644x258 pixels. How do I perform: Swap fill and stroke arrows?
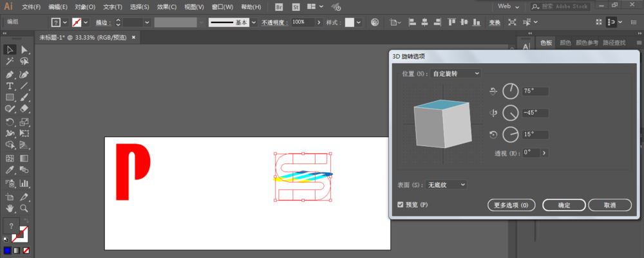coord(27,221)
